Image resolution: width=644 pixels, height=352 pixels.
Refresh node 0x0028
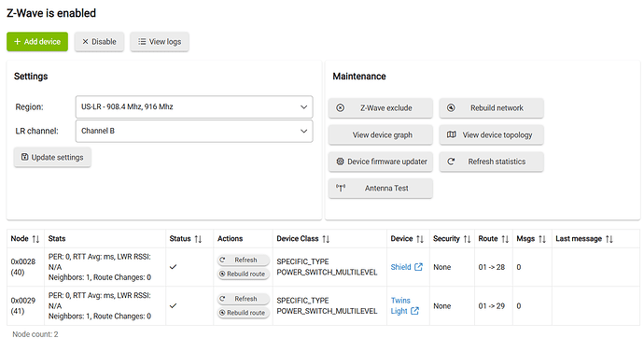(x=244, y=260)
